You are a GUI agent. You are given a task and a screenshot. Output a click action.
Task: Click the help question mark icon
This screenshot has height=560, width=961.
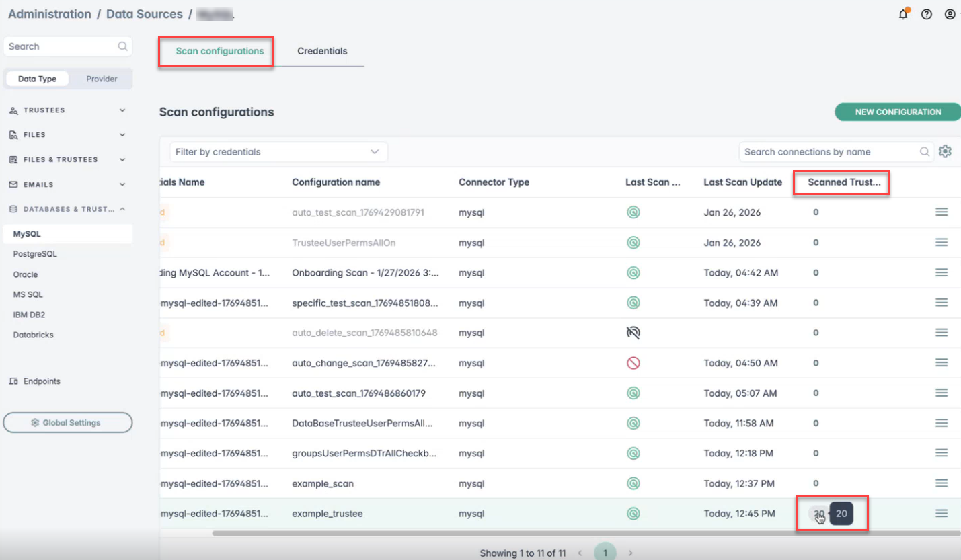click(x=927, y=15)
